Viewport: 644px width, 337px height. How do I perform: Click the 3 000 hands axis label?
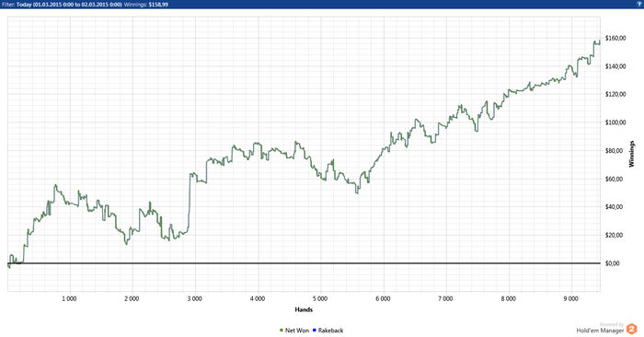(195, 298)
